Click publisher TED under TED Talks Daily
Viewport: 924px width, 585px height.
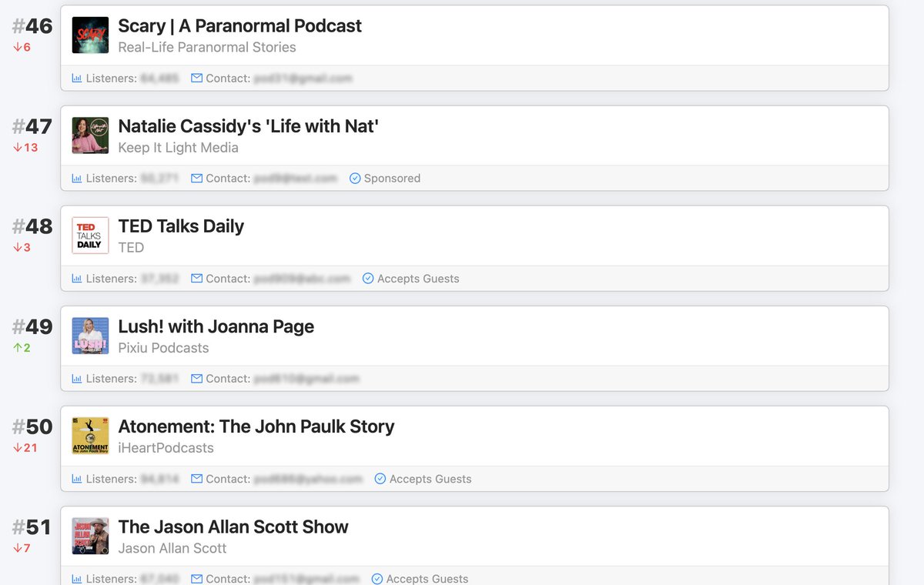131,248
